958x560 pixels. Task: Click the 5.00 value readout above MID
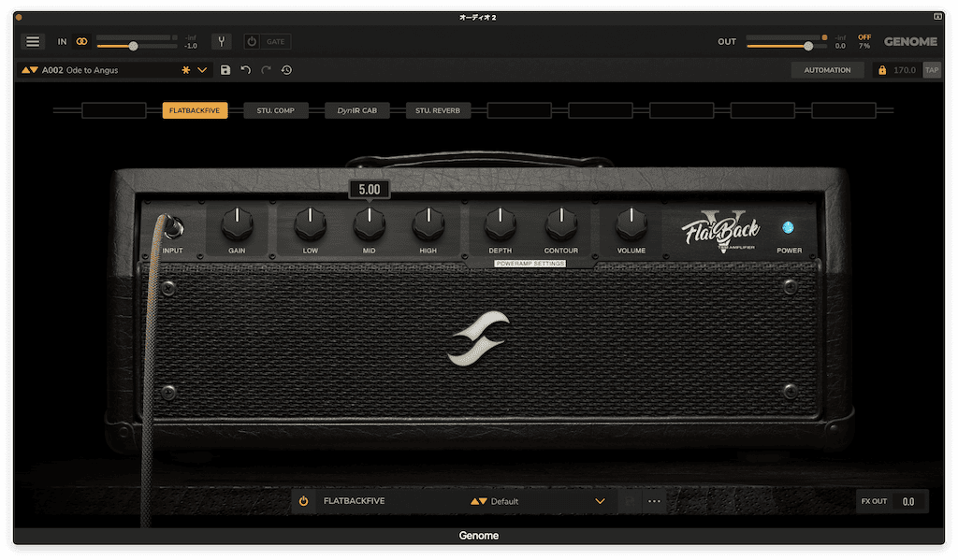(x=369, y=189)
